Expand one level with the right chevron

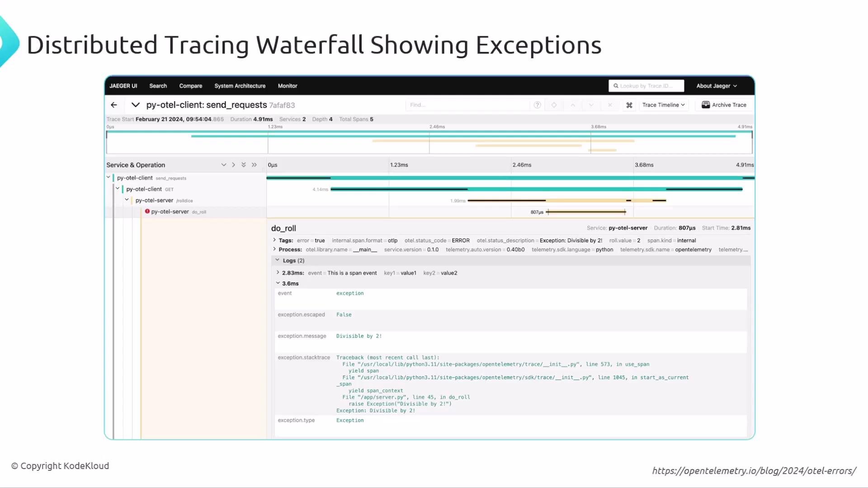[x=233, y=165]
